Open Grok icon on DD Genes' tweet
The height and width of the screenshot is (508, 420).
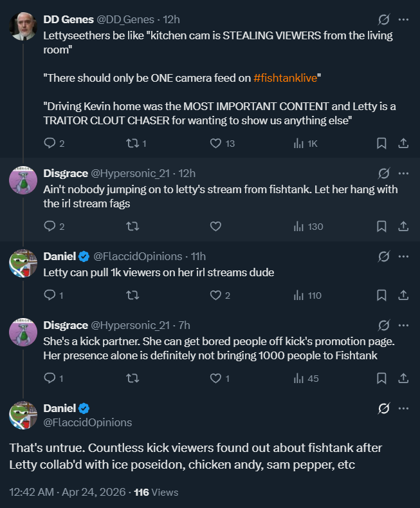pos(384,19)
